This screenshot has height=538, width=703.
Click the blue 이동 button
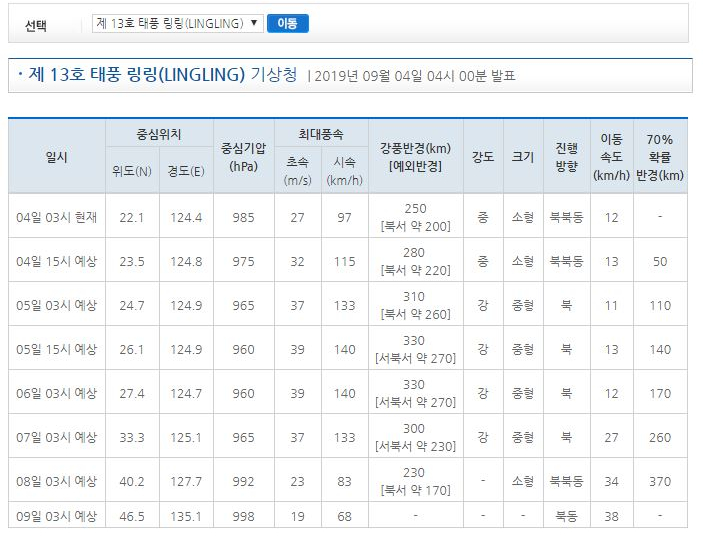coord(287,23)
